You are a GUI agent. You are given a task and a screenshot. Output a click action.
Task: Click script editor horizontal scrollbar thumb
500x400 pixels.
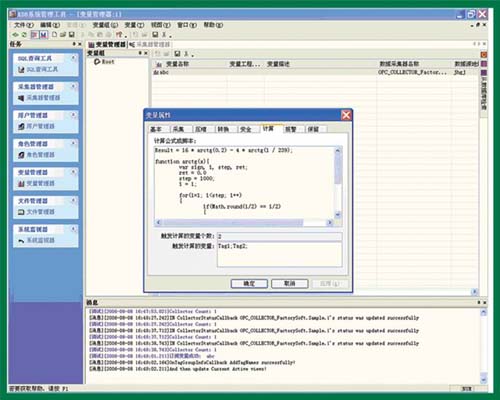pyautogui.click(x=233, y=222)
